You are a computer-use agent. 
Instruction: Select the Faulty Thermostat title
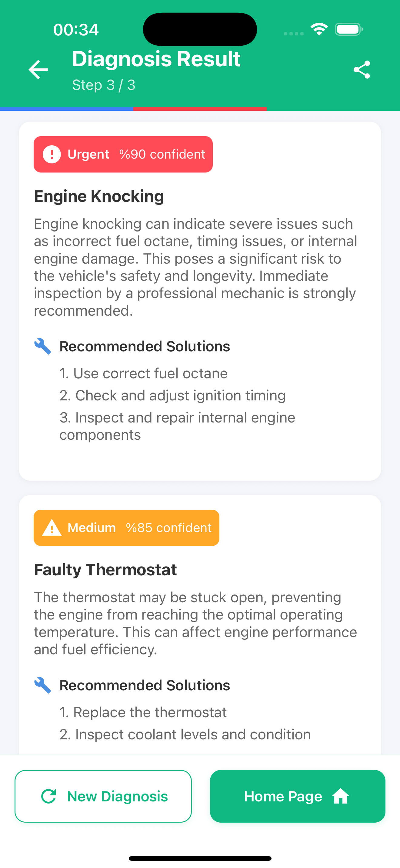[105, 570]
